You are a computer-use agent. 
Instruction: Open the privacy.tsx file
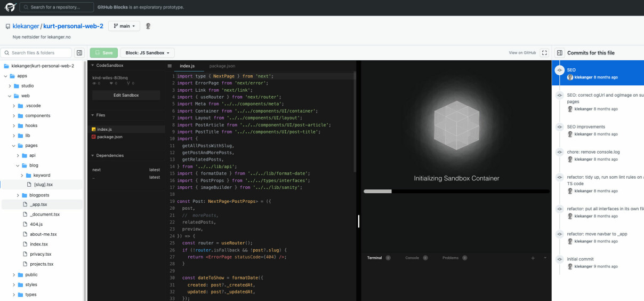point(41,254)
